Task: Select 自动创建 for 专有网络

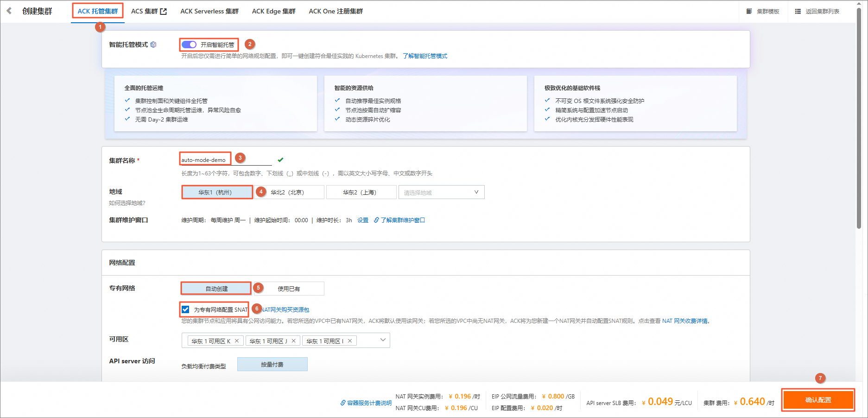Action: pyautogui.click(x=216, y=289)
